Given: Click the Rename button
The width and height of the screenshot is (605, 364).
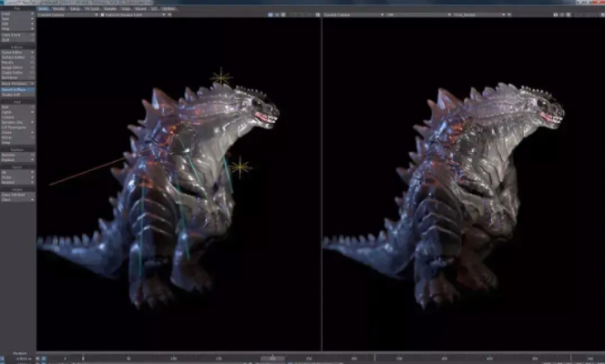Looking at the screenshot, I should point(17,155).
